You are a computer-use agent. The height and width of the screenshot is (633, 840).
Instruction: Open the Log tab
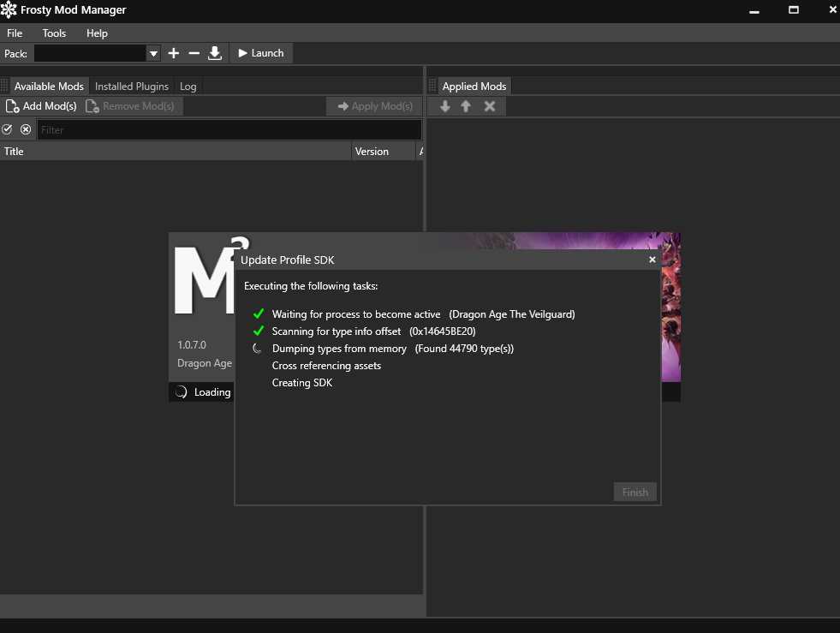click(x=188, y=87)
